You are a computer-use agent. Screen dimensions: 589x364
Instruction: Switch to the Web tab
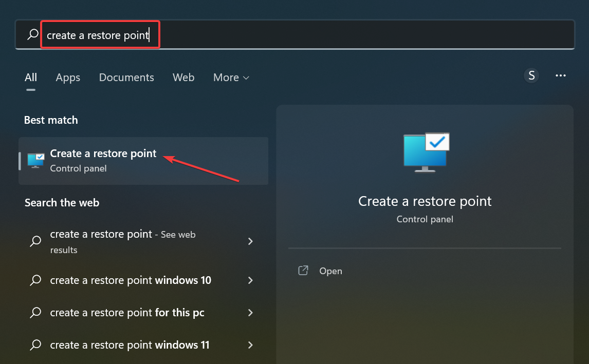click(183, 78)
